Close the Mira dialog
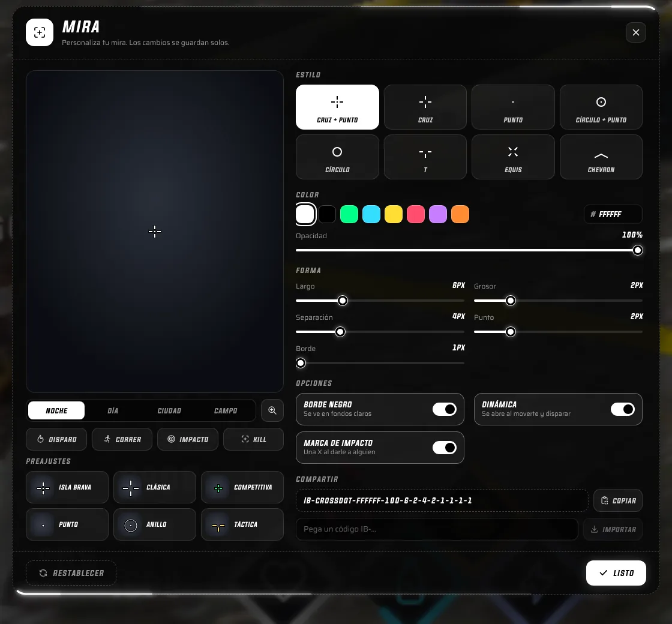Image resolution: width=672 pixels, height=624 pixels. [x=636, y=32]
